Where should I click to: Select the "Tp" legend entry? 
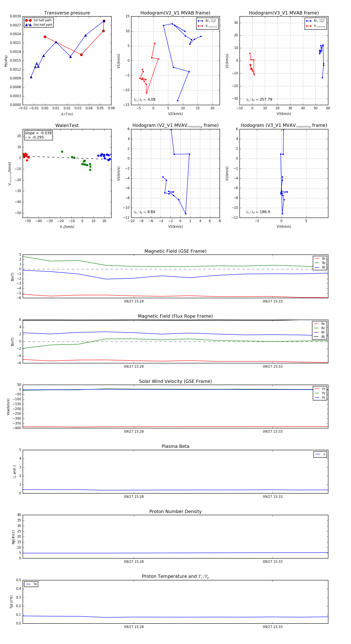31,584
